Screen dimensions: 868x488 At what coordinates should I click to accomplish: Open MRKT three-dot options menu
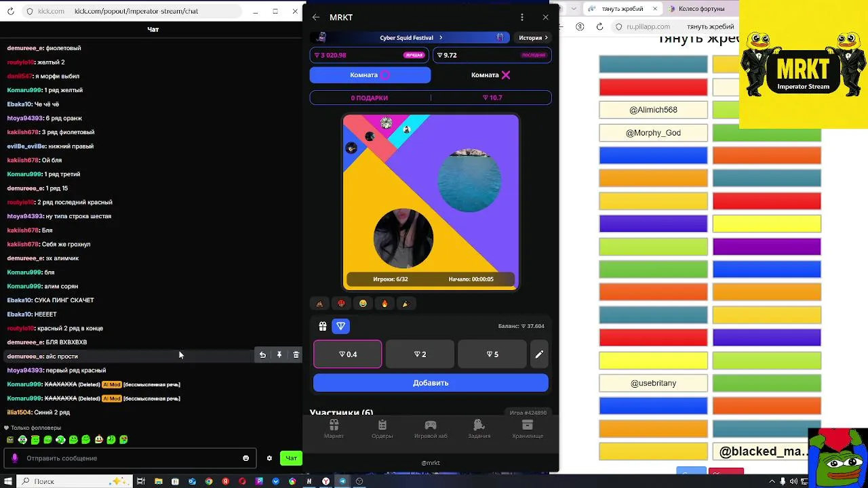pyautogui.click(x=521, y=18)
